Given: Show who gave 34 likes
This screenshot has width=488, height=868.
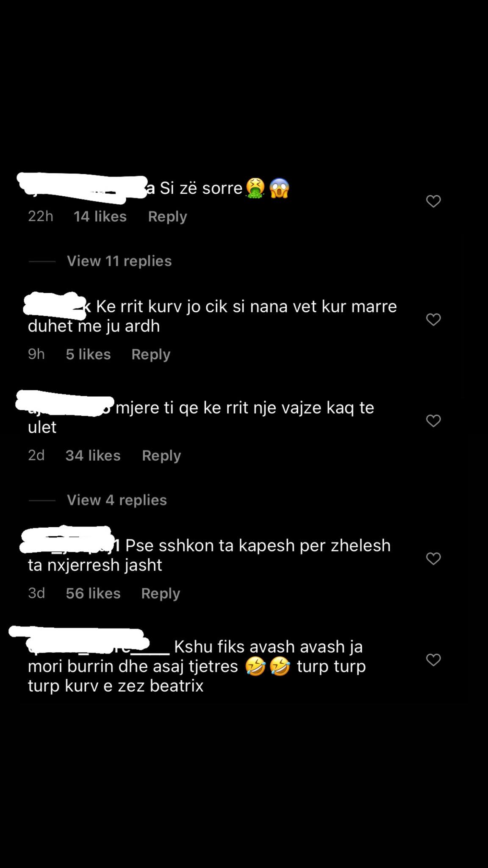Looking at the screenshot, I should tap(93, 456).
